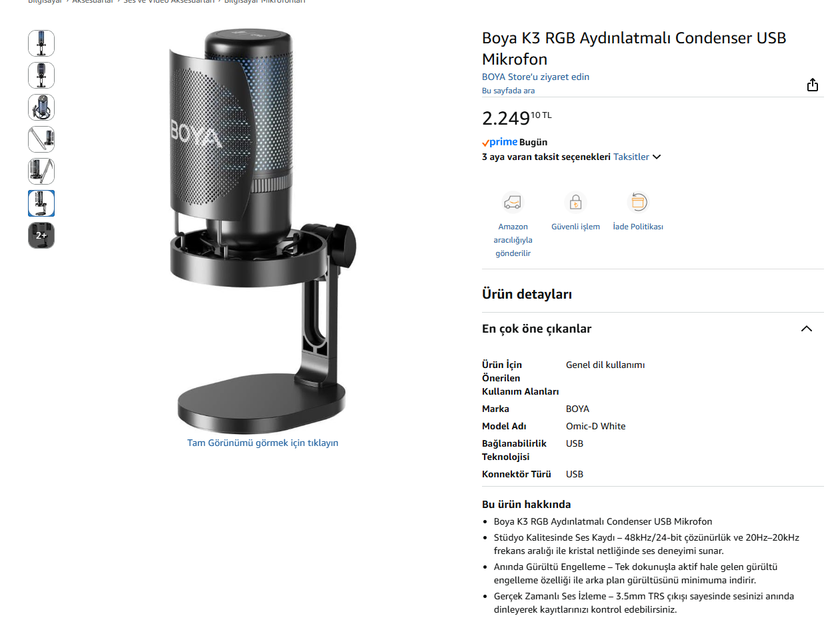Select the fourth thumbnail with the cable
This screenshot has height=626, width=840.
(41, 139)
